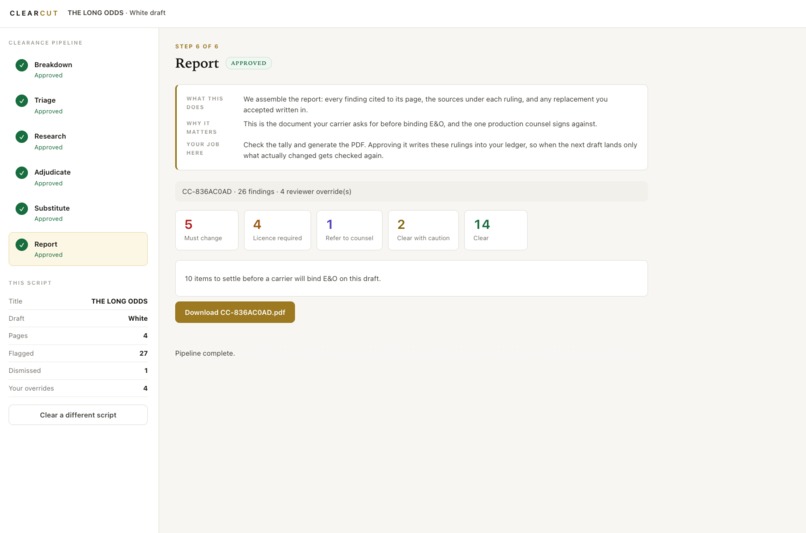The image size is (806, 533).
Task: Click the Report step green checkmark icon
Action: pos(22,245)
